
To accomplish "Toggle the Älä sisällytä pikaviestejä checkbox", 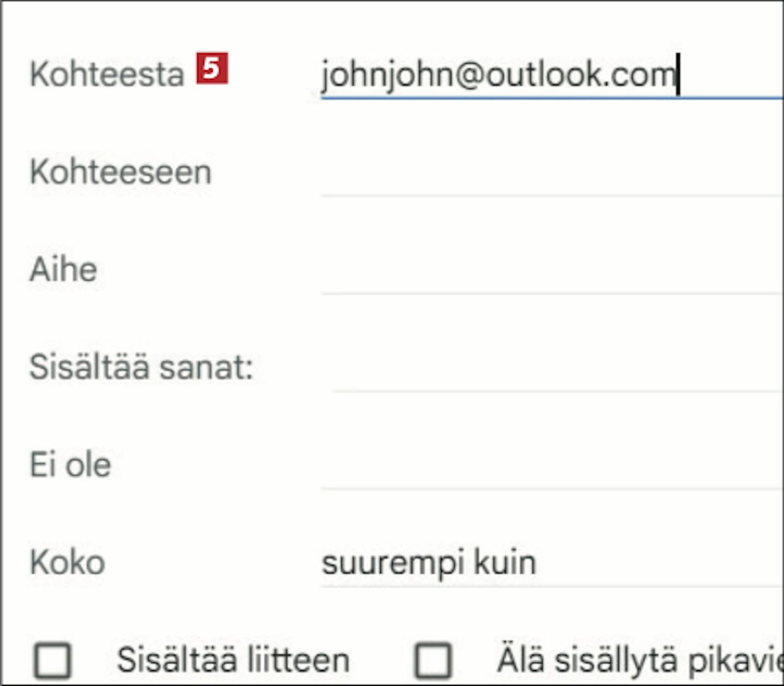I will 433,660.
